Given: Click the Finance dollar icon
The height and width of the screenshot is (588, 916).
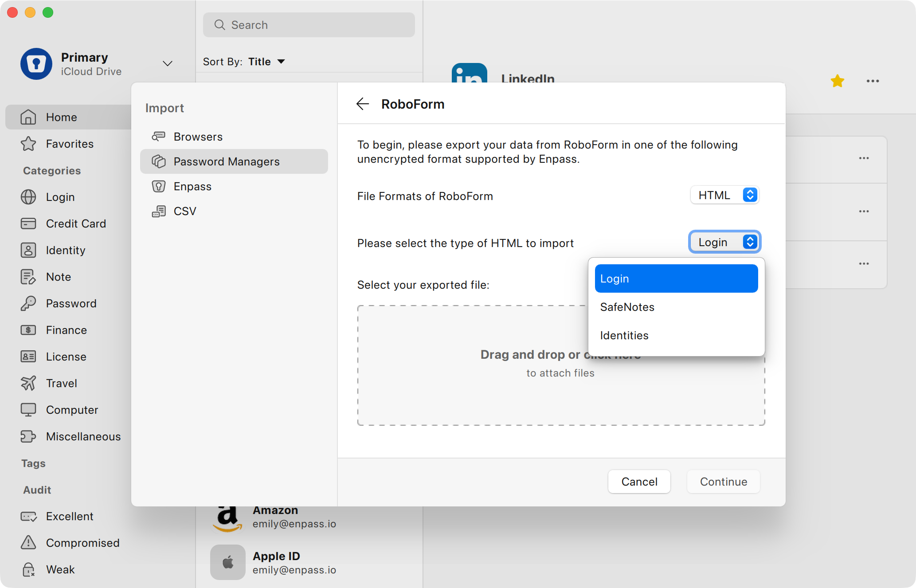Looking at the screenshot, I should click(x=28, y=330).
